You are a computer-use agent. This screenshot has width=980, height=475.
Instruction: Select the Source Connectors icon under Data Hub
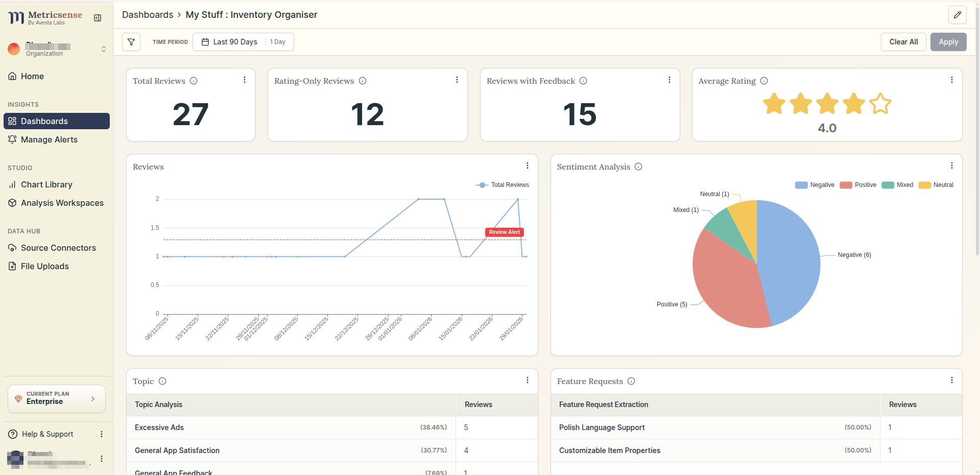point(12,248)
